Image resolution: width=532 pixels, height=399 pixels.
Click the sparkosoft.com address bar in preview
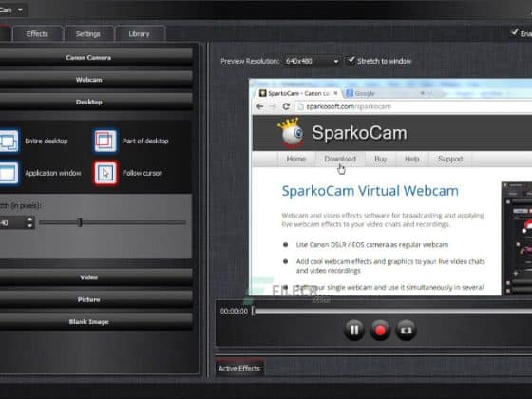click(x=414, y=106)
